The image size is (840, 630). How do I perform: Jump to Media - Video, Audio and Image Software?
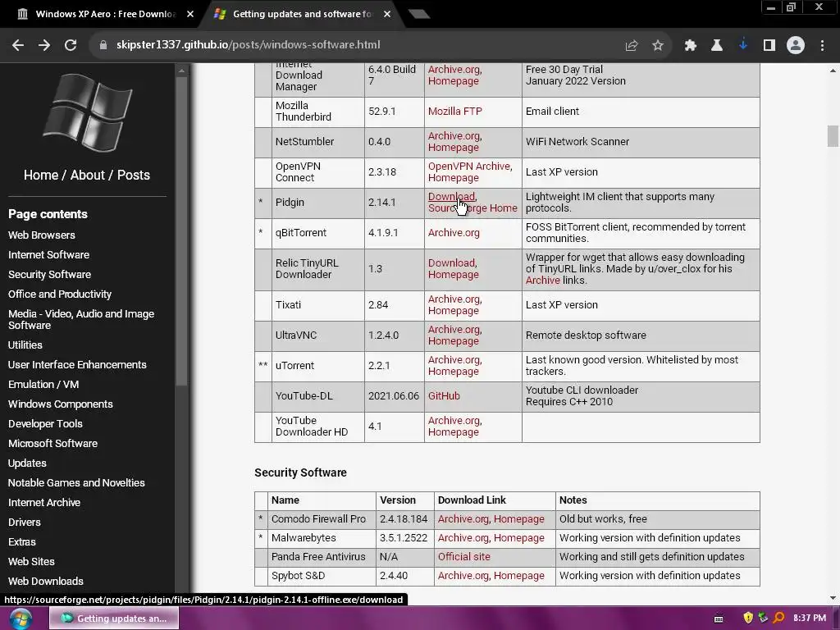pyautogui.click(x=81, y=320)
